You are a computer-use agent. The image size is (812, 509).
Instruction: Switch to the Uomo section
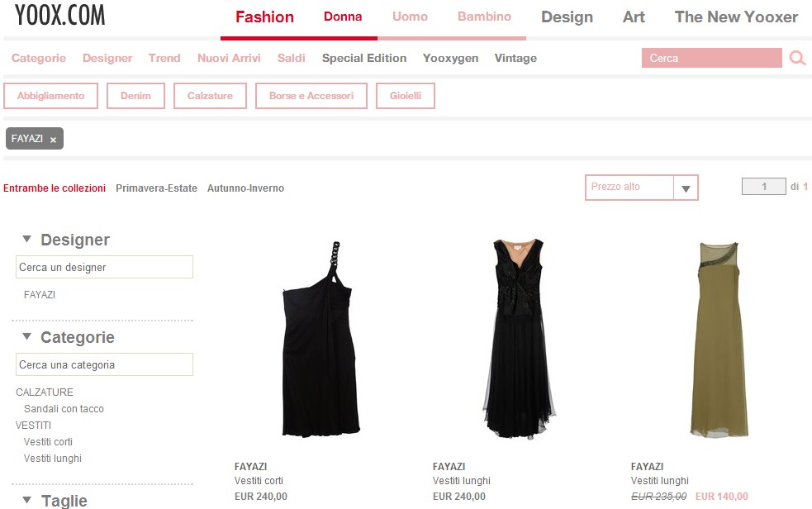point(411,17)
